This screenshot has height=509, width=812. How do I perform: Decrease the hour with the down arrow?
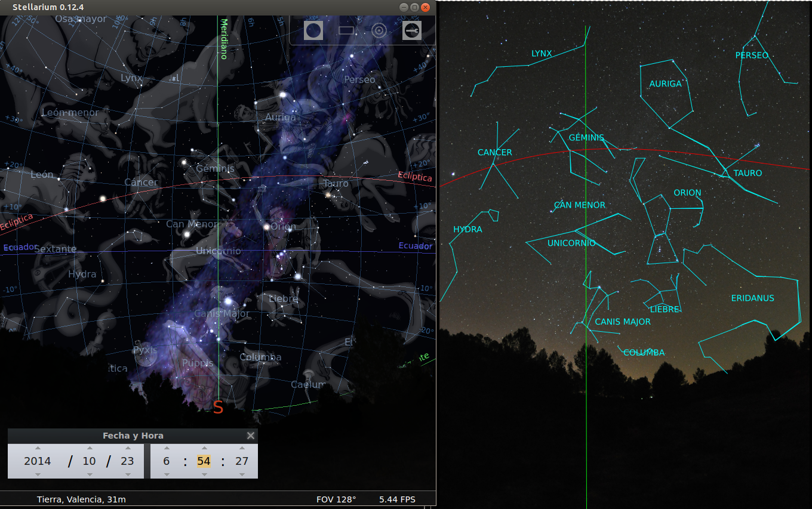(166, 474)
